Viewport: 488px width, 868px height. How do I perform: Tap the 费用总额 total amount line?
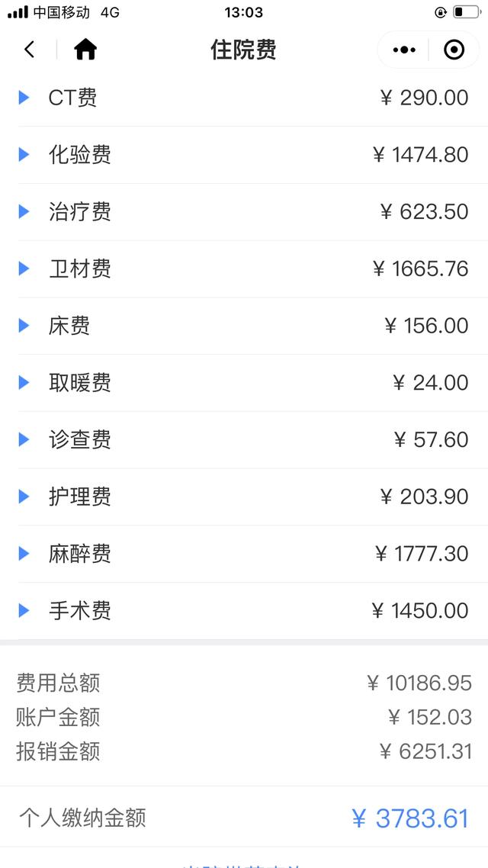click(x=244, y=683)
